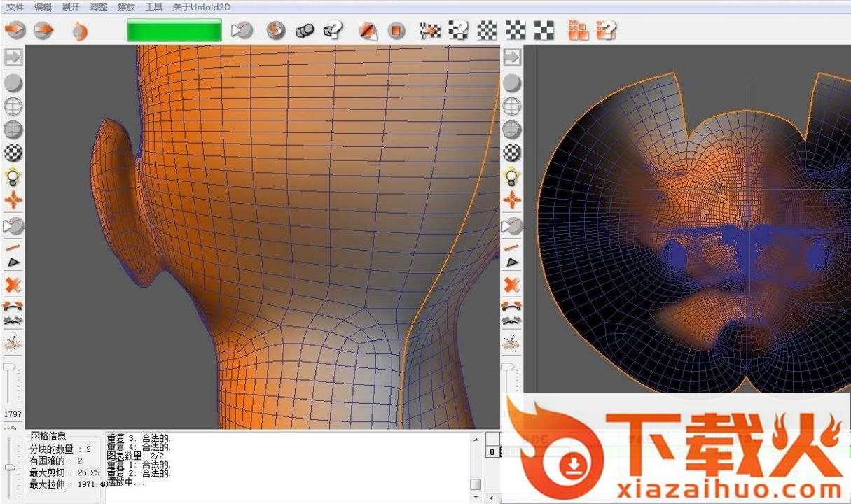The width and height of the screenshot is (851, 504).
Task: Open the 工具 menu
Action: (153, 7)
